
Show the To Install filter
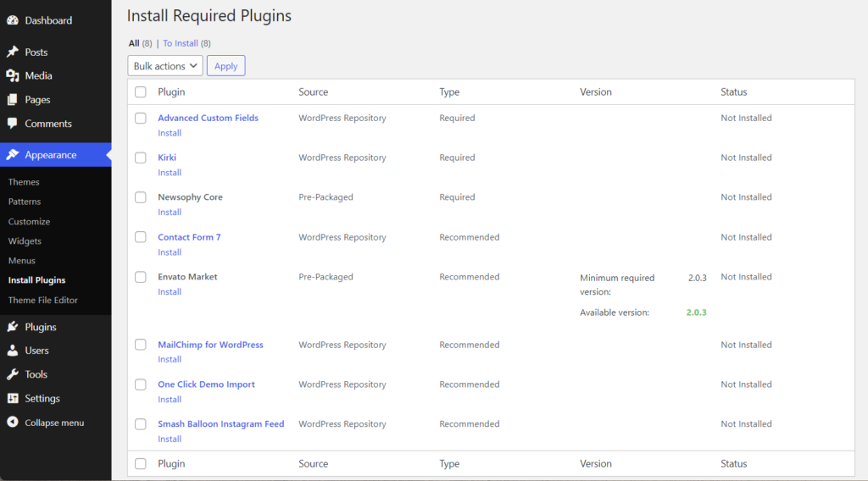tap(181, 43)
